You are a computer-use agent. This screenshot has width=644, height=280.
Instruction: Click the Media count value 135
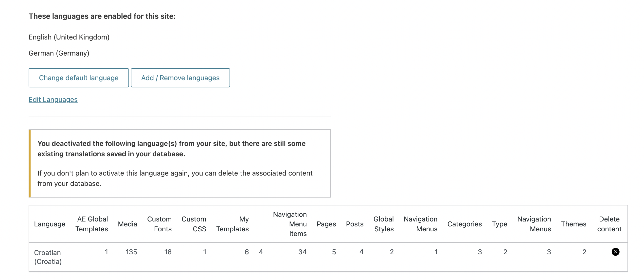[x=131, y=252]
